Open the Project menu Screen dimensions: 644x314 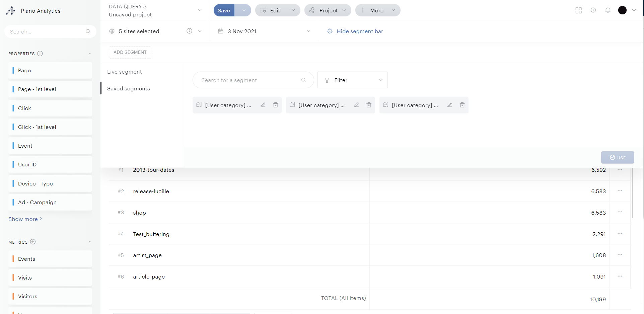click(x=328, y=10)
